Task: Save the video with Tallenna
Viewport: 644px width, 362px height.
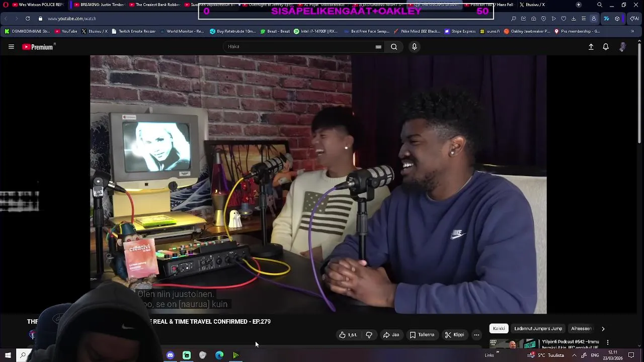Action: coord(422,335)
